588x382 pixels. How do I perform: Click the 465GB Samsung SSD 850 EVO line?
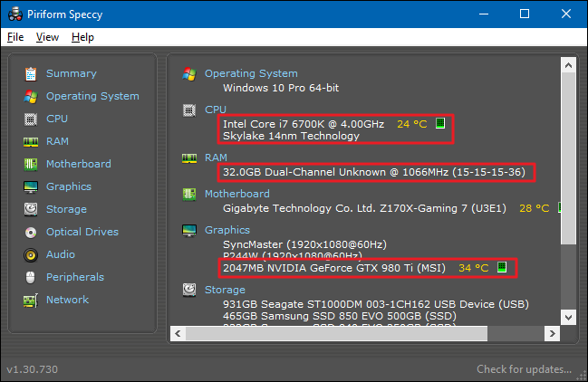pos(340,316)
